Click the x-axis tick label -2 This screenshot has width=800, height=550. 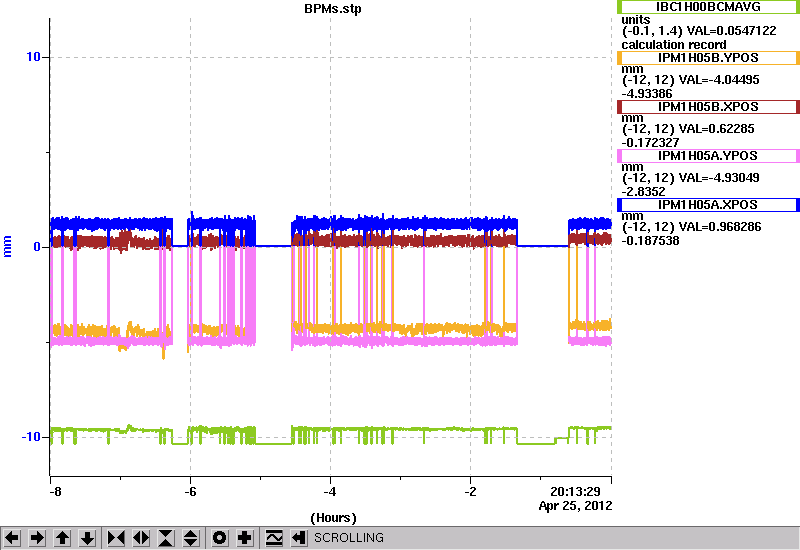[470, 492]
